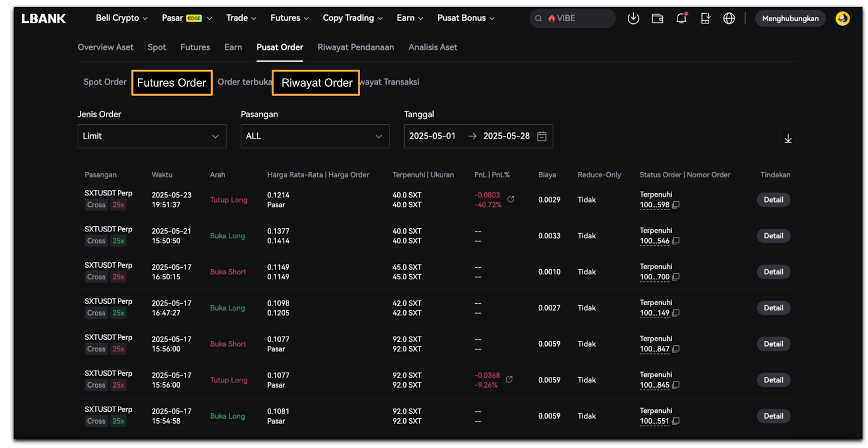Image resolution: width=868 pixels, height=448 pixels.
Task: Share PnL of the -40.72% order
Action: (x=510, y=199)
